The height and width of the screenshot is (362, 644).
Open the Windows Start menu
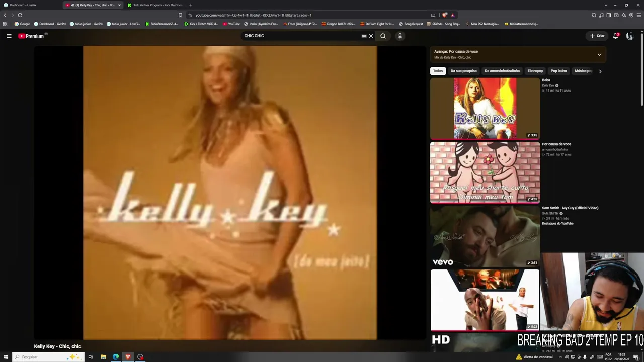click(x=6, y=357)
